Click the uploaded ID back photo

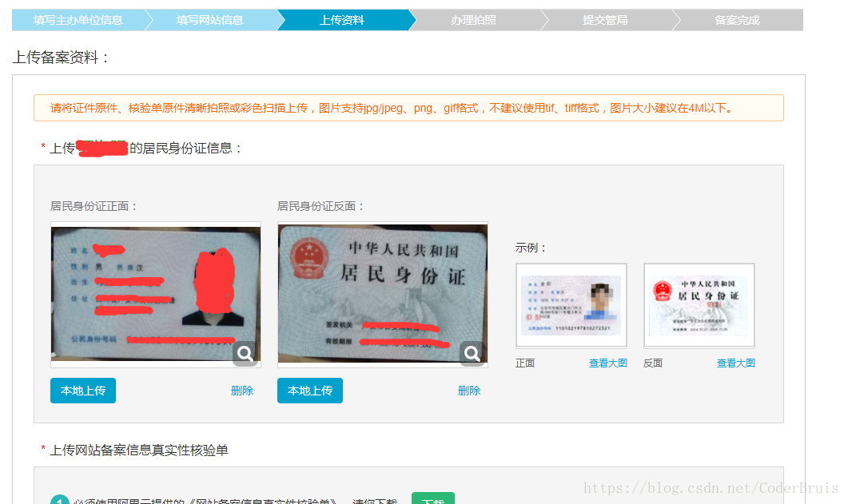tap(383, 294)
